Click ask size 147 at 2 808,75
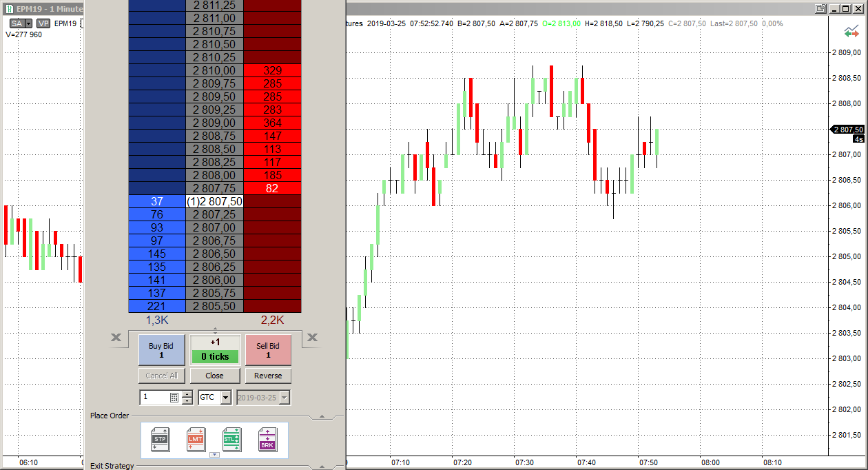 pyautogui.click(x=273, y=136)
